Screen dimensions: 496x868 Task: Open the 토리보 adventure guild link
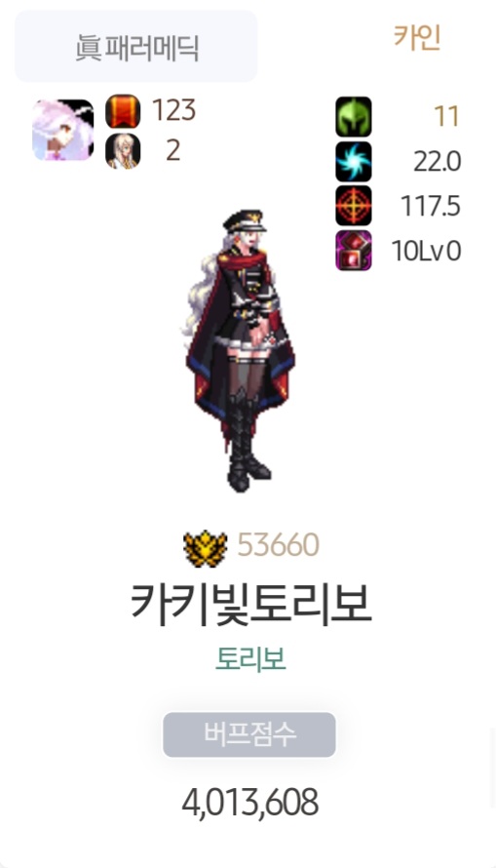(250, 659)
